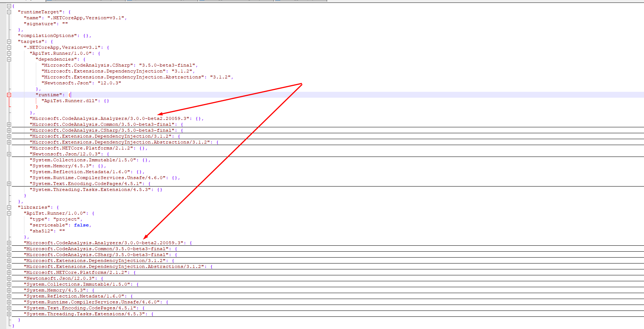644x329 pixels.
Task: Click the "Microsoft.Extensions.DependencyInjection": "3.1.2" dependency line
Action: (118, 71)
